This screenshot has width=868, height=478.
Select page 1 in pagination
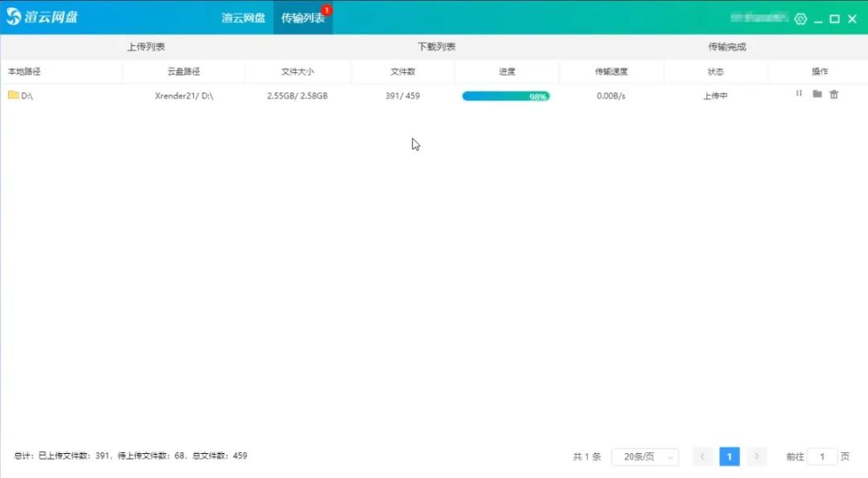pyautogui.click(x=729, y=456)
